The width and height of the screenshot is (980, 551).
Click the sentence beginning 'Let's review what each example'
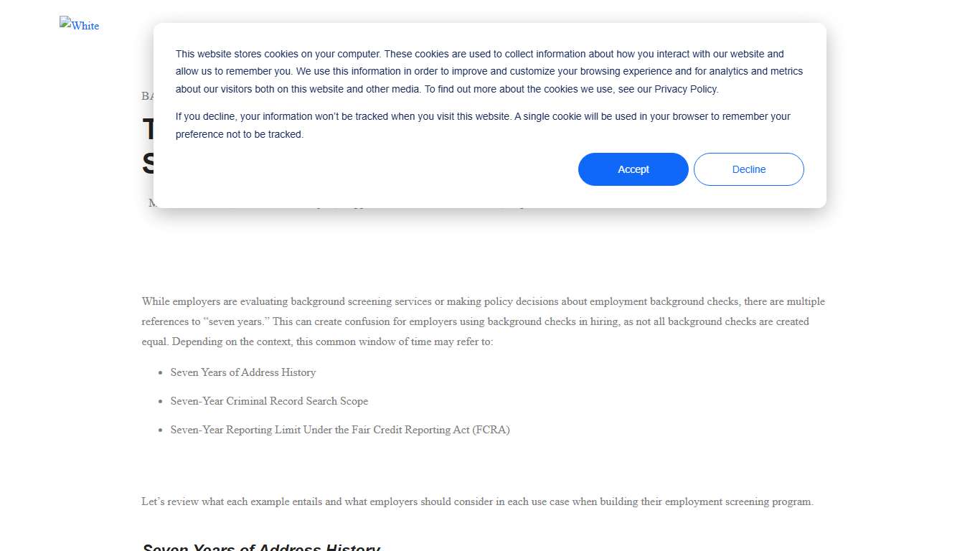478,501
